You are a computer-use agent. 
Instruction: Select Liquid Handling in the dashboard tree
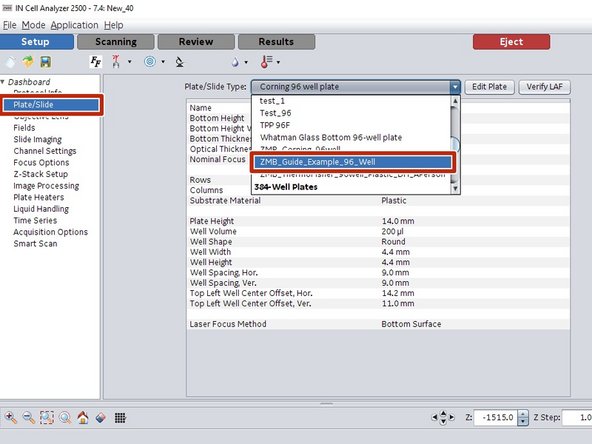point(41,209)
